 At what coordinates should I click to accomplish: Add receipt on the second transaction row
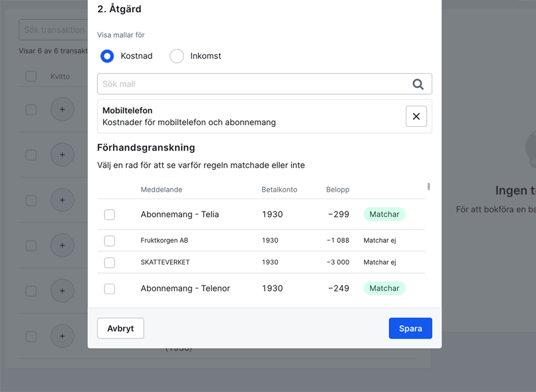tap(62, 155)
